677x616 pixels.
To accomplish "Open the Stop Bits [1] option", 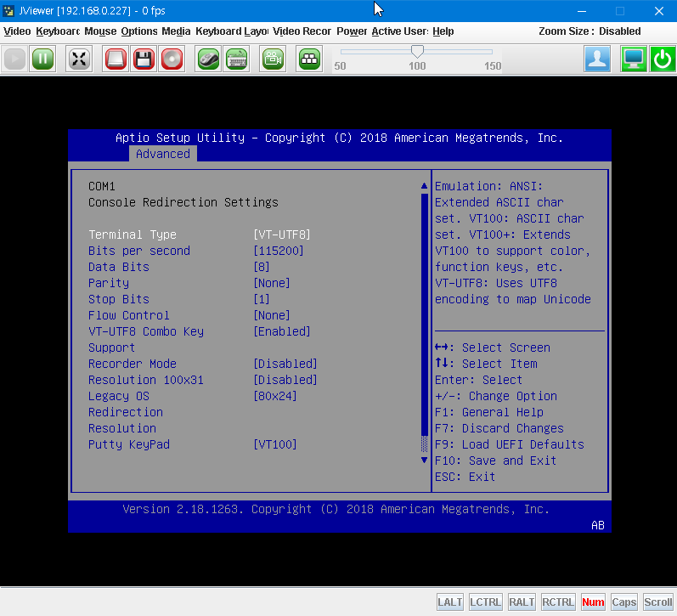I will (262, 299).
